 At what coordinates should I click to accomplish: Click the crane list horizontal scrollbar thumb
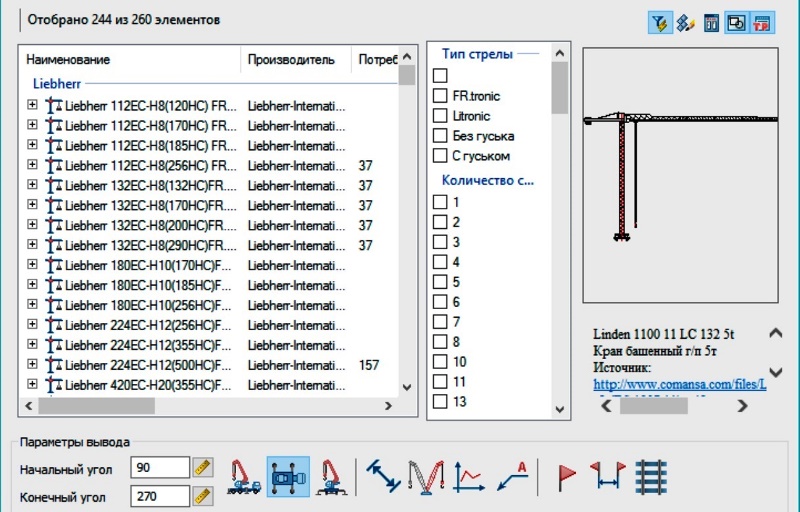click(96, 406)
